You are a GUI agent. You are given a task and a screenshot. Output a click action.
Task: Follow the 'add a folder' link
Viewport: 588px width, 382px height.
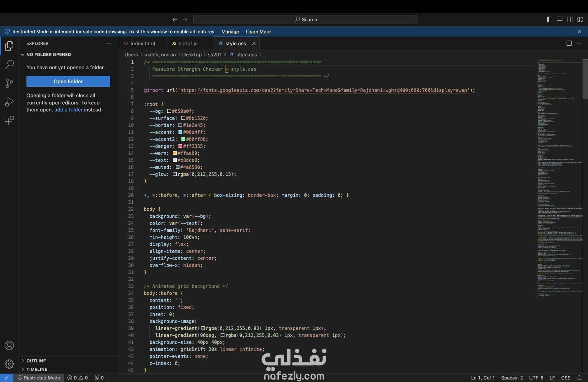click(68, 110)
